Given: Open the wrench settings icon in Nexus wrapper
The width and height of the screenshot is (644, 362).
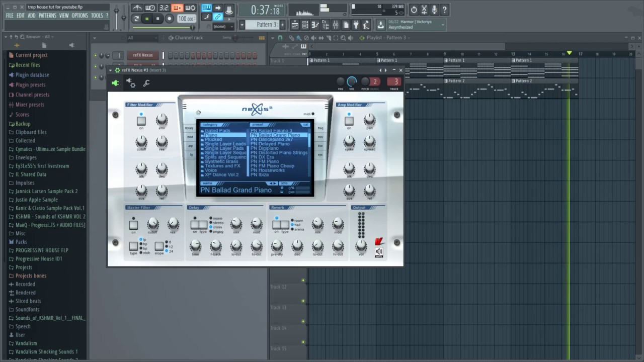Looking at the screenshot, I should (146, 83).
